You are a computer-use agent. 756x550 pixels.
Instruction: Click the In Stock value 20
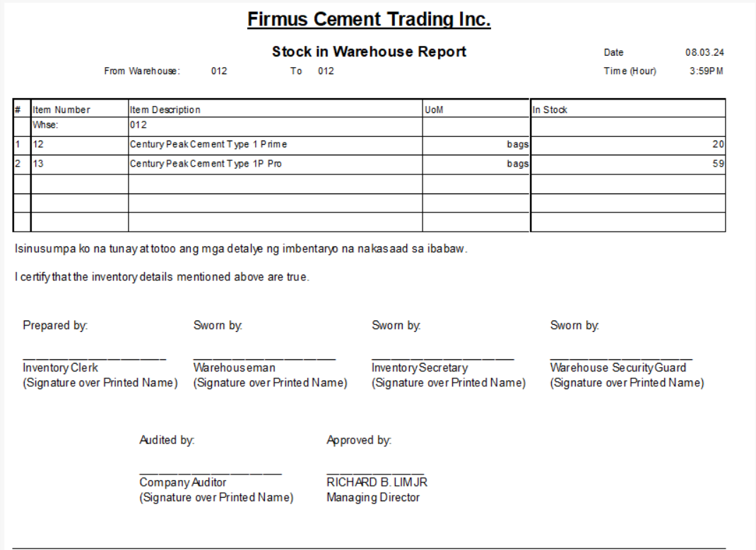719,145
